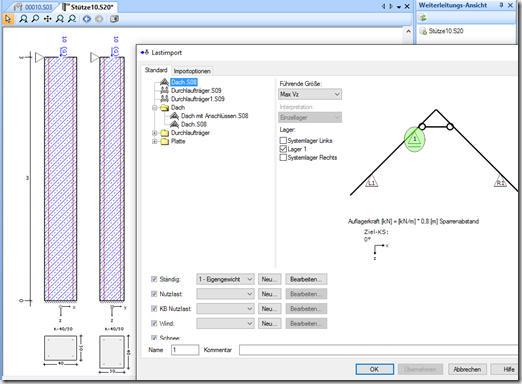
Task: Click the green refresh icon in Weiterleitungs-Ansicht
Action: click(423, 17)
